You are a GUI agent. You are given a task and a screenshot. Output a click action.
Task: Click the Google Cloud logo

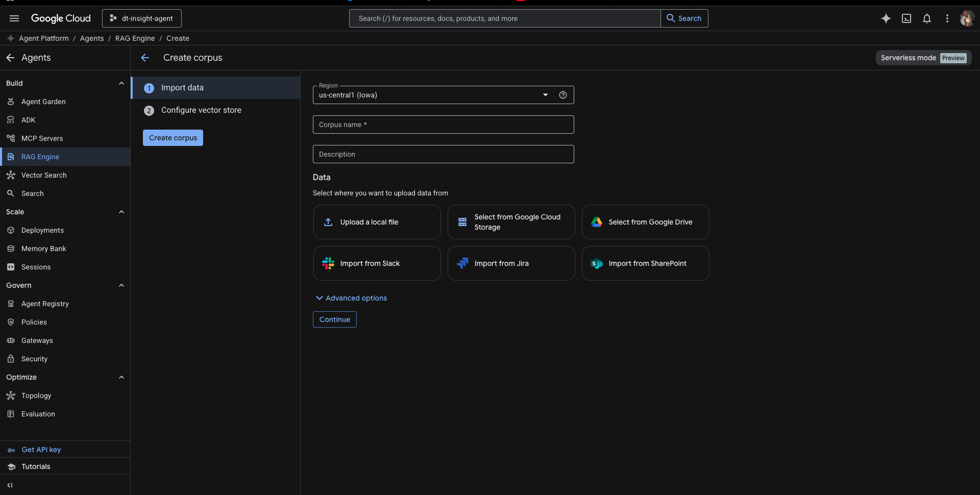(61, 18)
